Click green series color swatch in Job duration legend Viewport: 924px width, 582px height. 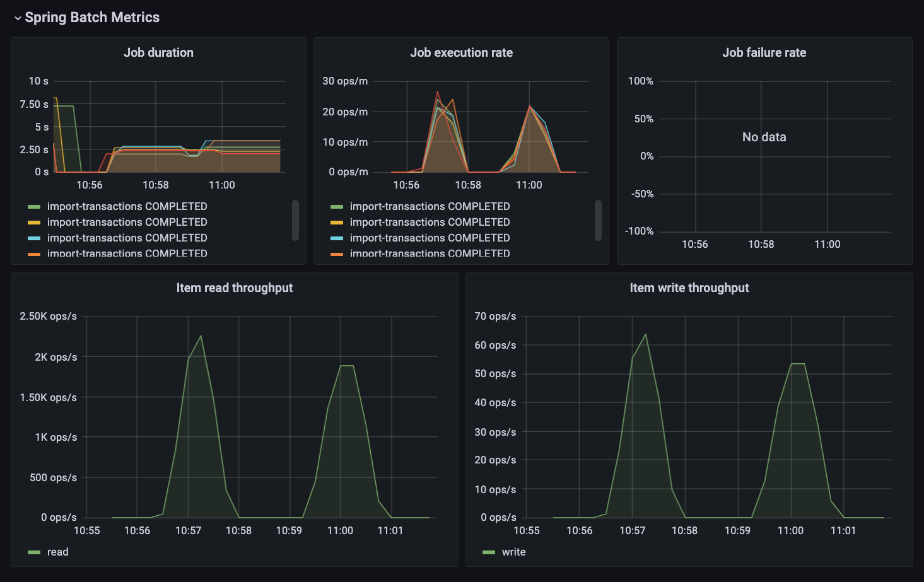tap(34, 207)
